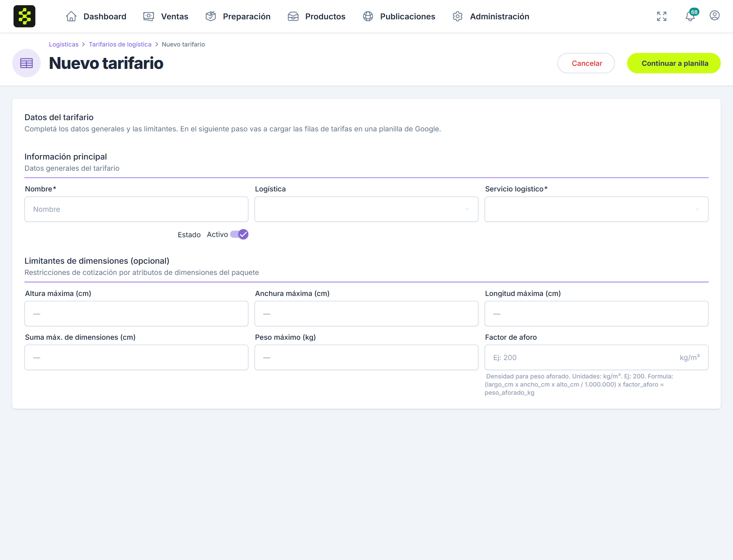
Task: Click the Administración gear icon
Action: click(457, 16)
